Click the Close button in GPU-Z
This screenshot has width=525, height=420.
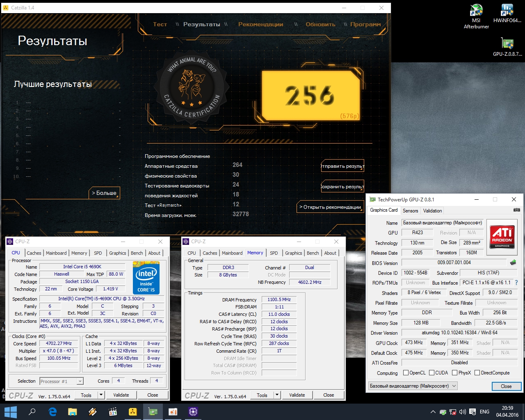point(506,386)
